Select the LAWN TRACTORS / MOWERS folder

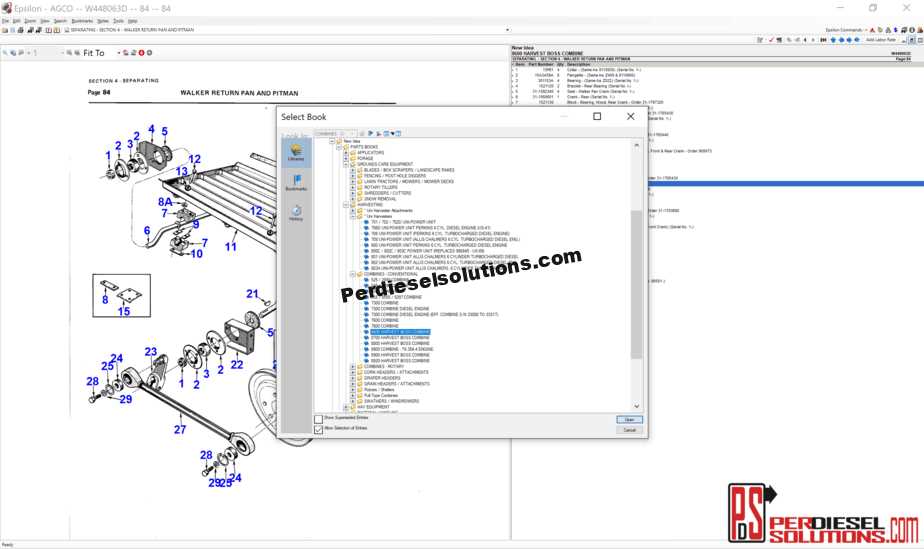[409, 181]
